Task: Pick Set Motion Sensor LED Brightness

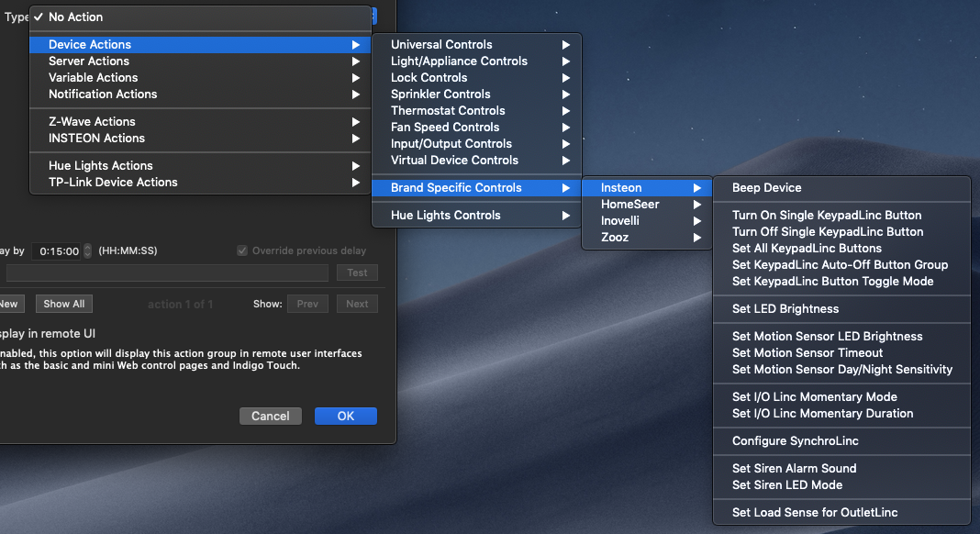Action: tap(841, 337)
